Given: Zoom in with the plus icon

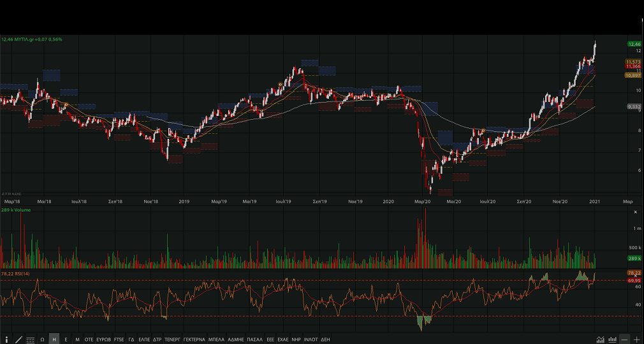Looking at the screenshot, I should pos(636,340).
